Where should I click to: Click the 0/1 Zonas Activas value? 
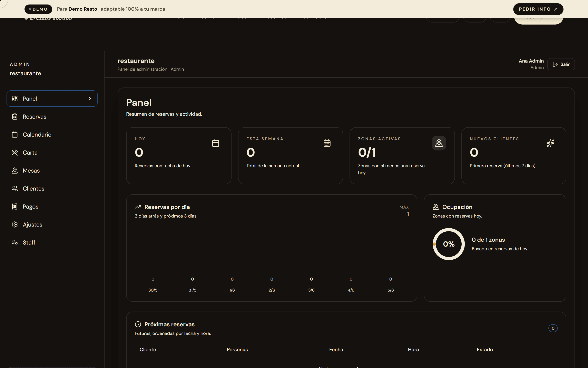367,153
